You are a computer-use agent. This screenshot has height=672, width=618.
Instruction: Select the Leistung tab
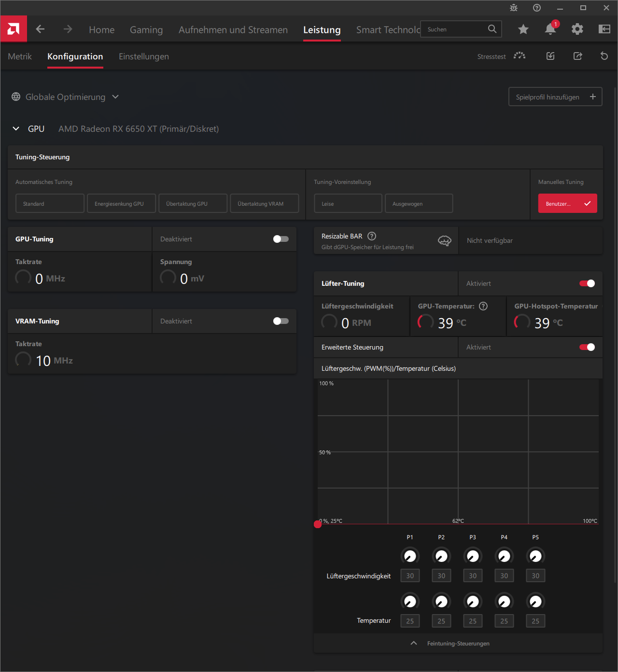322,30
